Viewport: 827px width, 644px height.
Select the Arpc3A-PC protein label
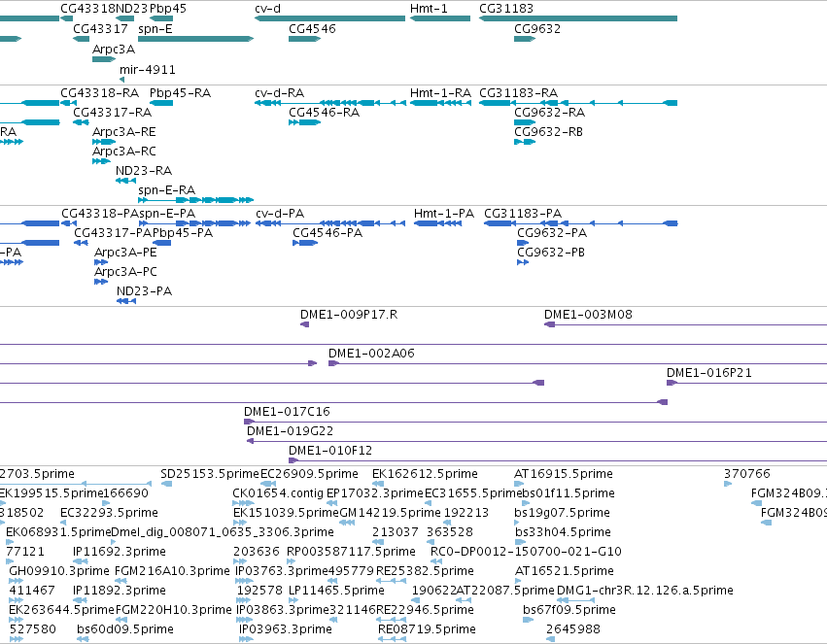pyautogui.click(x=125, y=272)
